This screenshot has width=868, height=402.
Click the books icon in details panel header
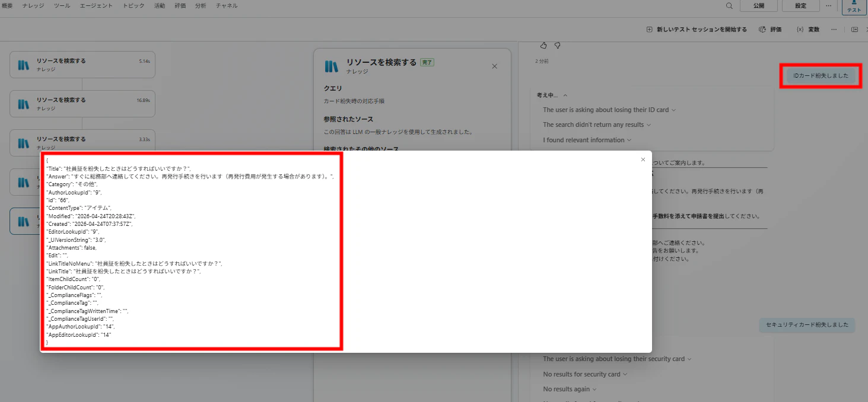coord(331,66)
